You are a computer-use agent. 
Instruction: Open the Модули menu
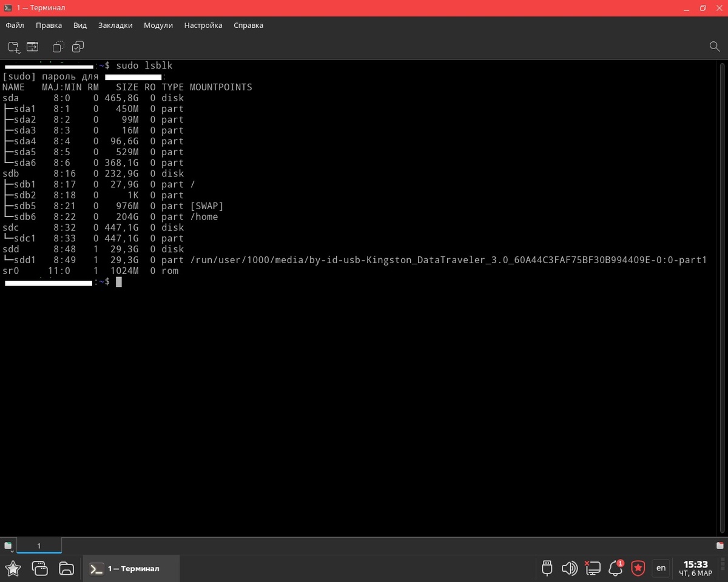click(158, 25)
